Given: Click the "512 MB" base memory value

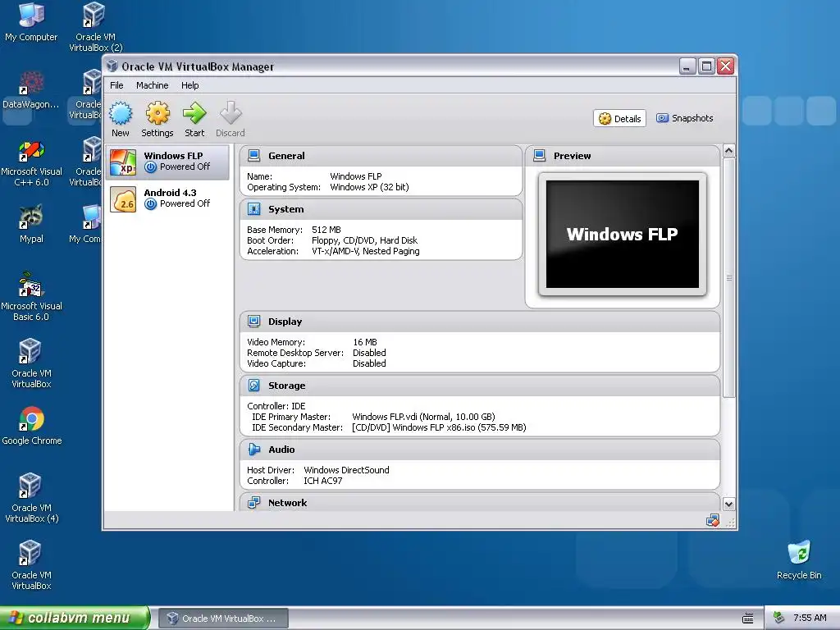Looking at the screenshot, I should tap(326, 230).
